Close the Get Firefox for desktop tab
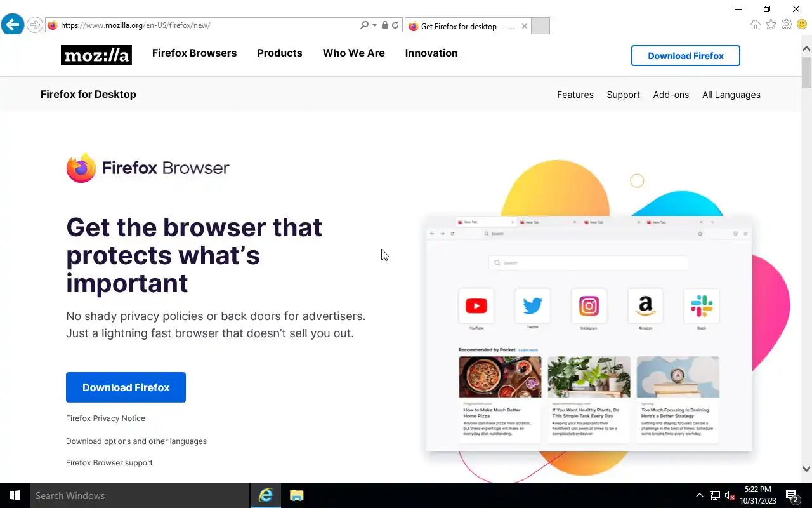812x508 pixels. (x=524, y=26)
